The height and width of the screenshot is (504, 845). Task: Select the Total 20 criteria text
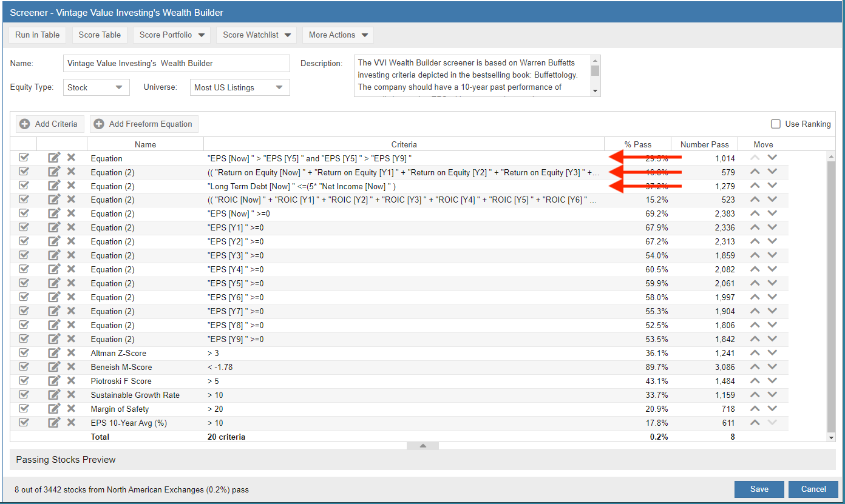coord(226,437)
